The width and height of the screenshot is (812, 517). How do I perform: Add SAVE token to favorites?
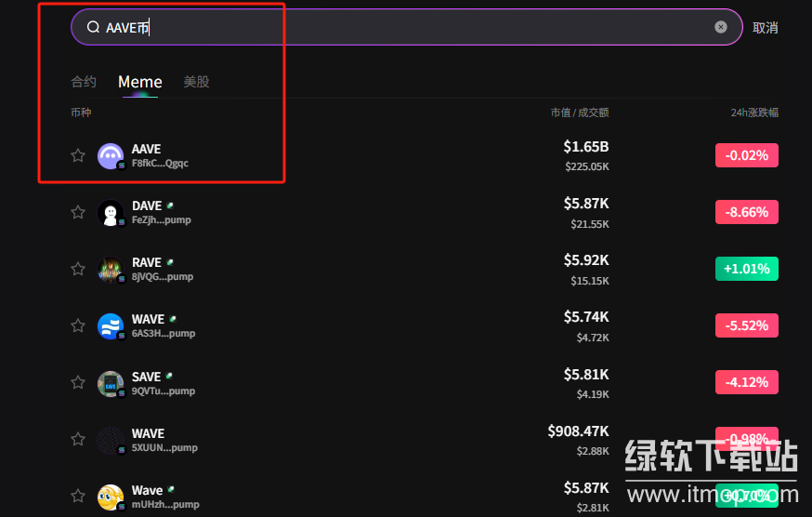tap(78, 383)
